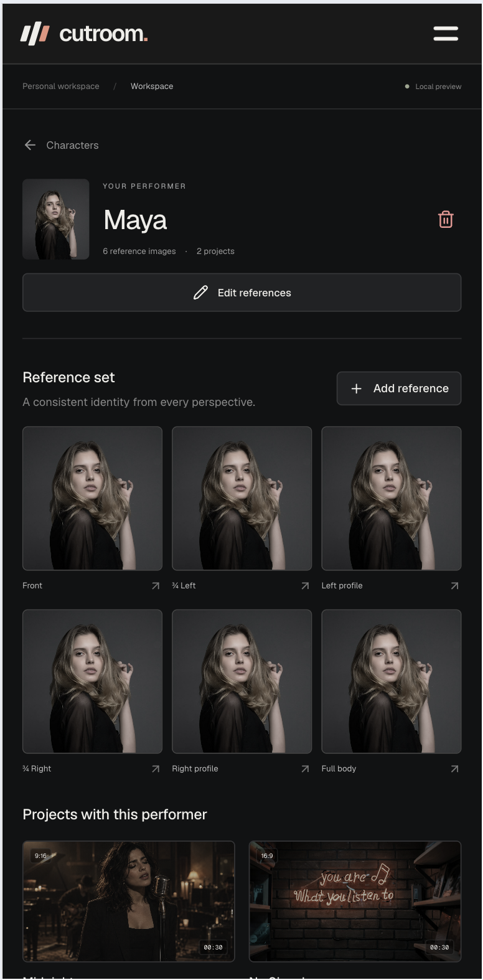Click the Local preview status indicator
Image resolution: width=483 pixels, height=980 pixels.
point(433,87)
